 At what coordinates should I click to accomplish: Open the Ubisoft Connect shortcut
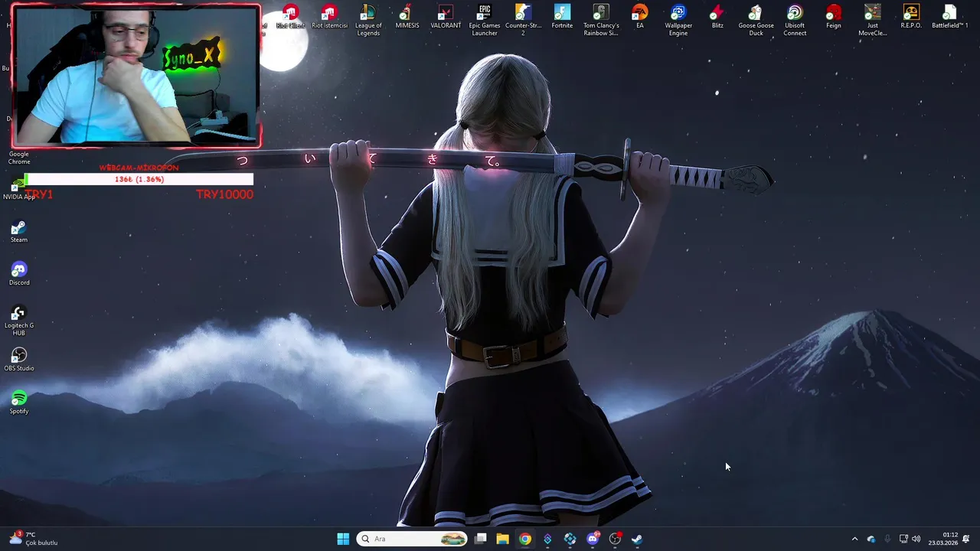click(795, 20)
